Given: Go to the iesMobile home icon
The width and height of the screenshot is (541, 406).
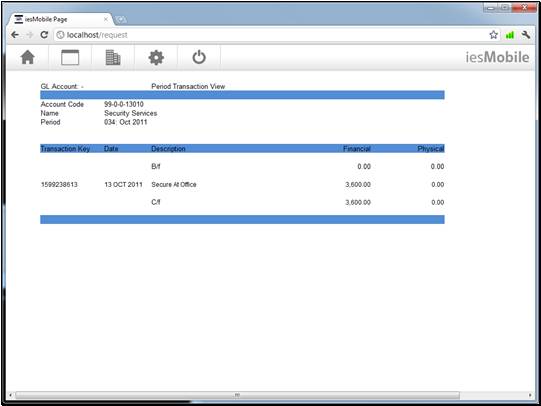Looking at the screenshot, I should pos(28,57).
